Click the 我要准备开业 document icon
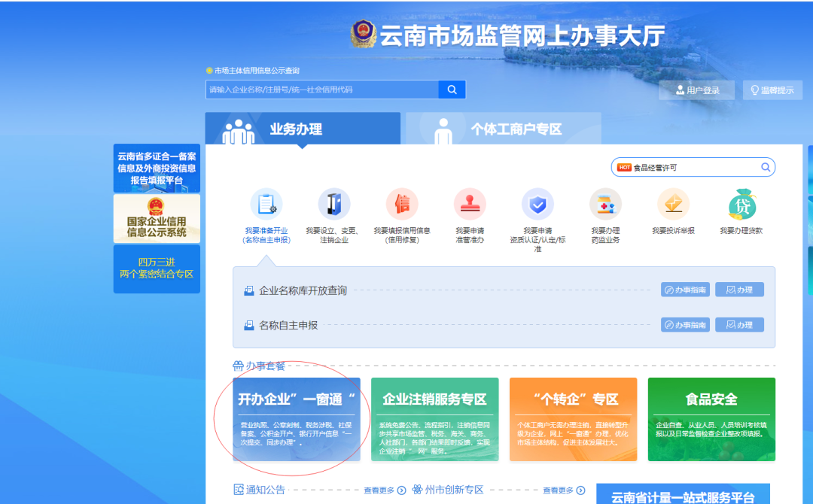This screenshot has width=813, height=504. point(266,204)
